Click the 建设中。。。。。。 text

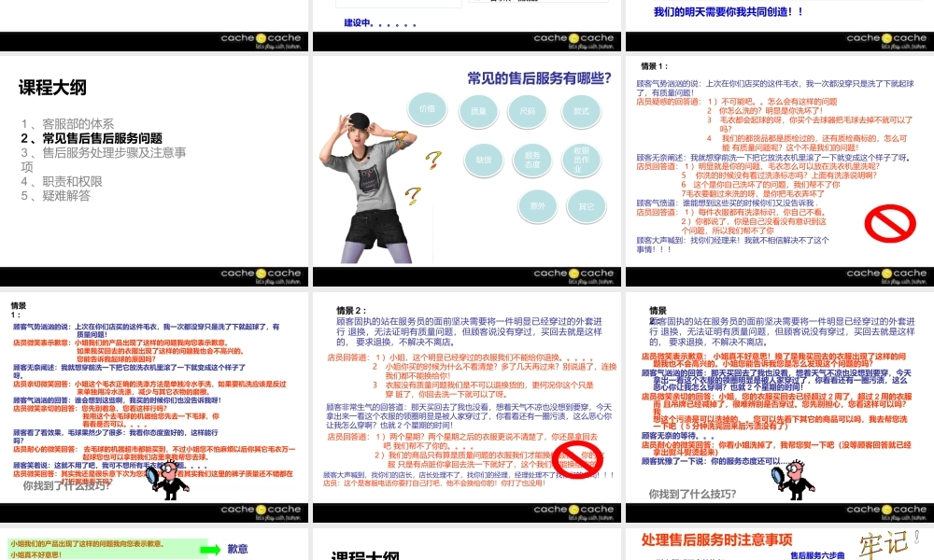coord(380,23)
